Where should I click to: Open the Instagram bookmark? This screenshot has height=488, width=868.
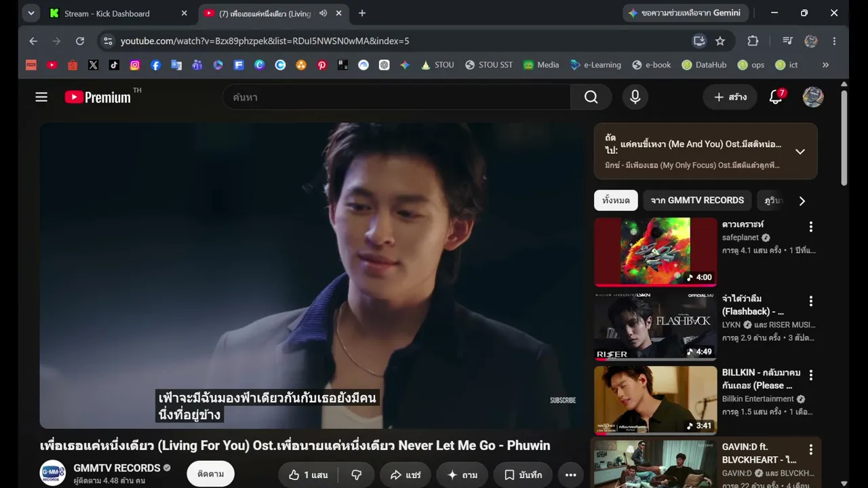coord(135,65)
